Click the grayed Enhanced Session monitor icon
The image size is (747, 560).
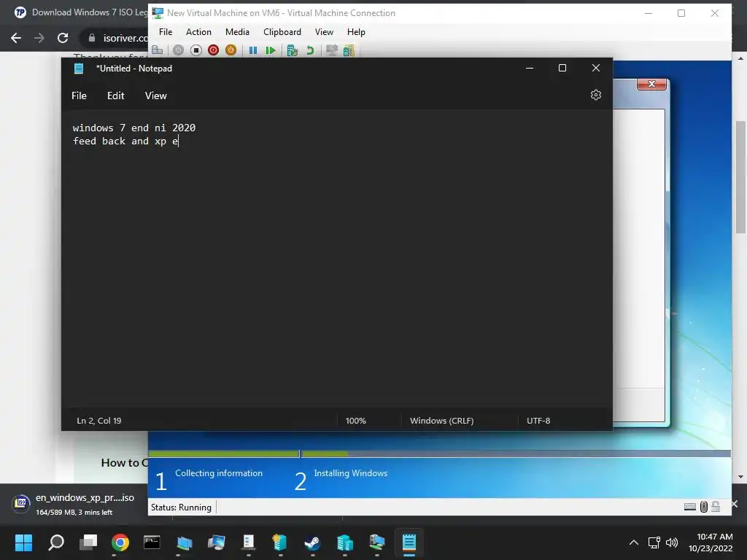pos(332,50)
